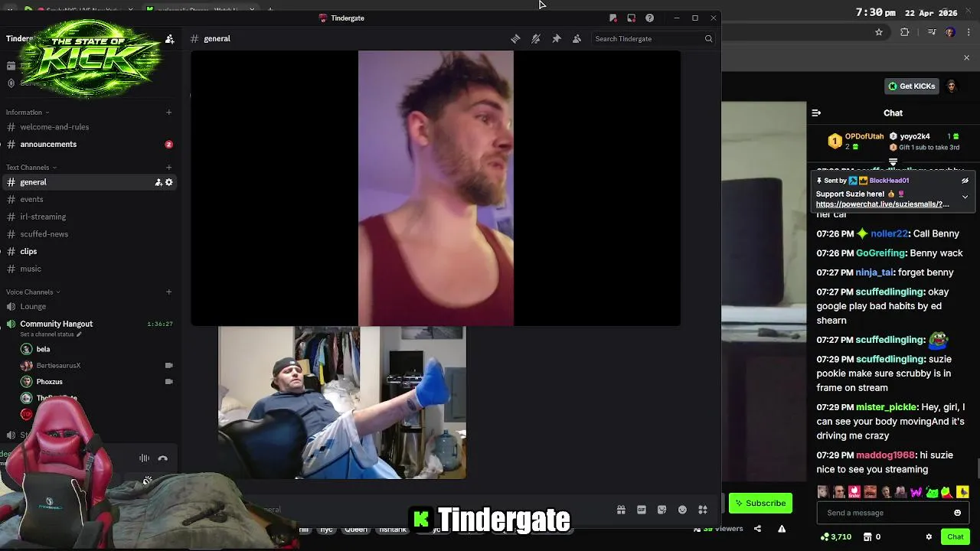Image resolution: width=980 pixels, height=551 pixels.
Task: Edit channel status pencil icon
Action: 79,334
